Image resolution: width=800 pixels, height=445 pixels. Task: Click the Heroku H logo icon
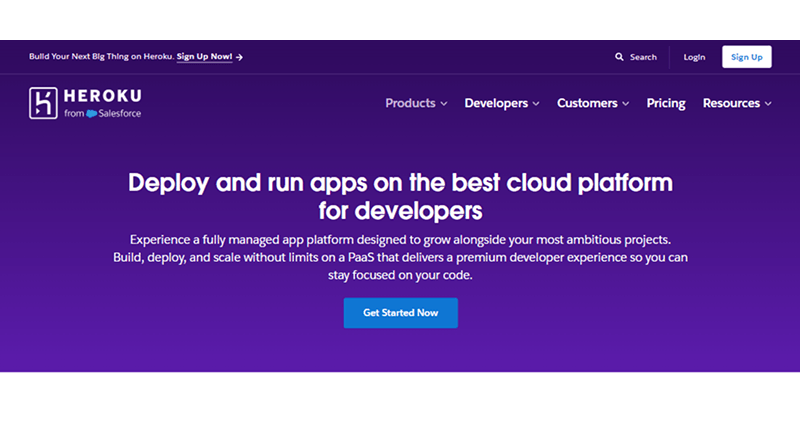(x=43, y=103)
